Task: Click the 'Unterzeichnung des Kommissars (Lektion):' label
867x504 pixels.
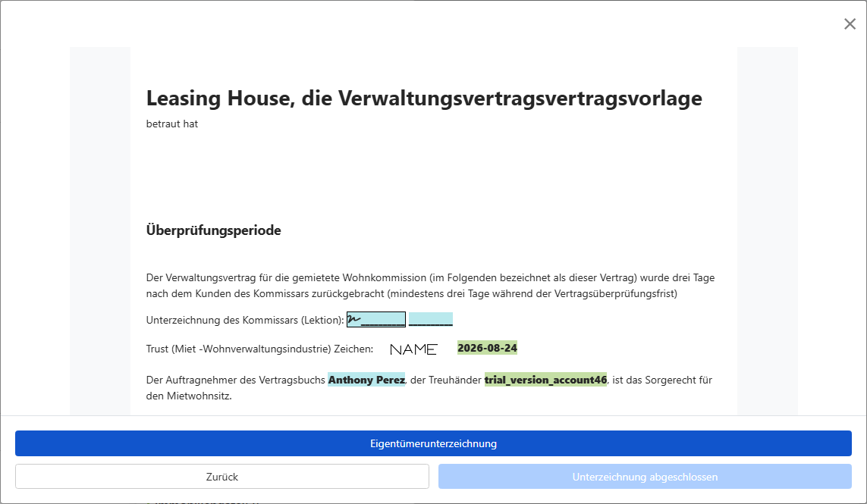Action: pyautogui.click(x=245, y=320)
